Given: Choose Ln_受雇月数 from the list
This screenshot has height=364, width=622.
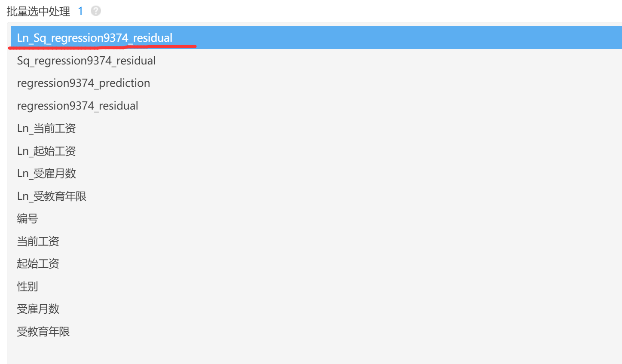Looking at the screenshot, I should (46, 173).
